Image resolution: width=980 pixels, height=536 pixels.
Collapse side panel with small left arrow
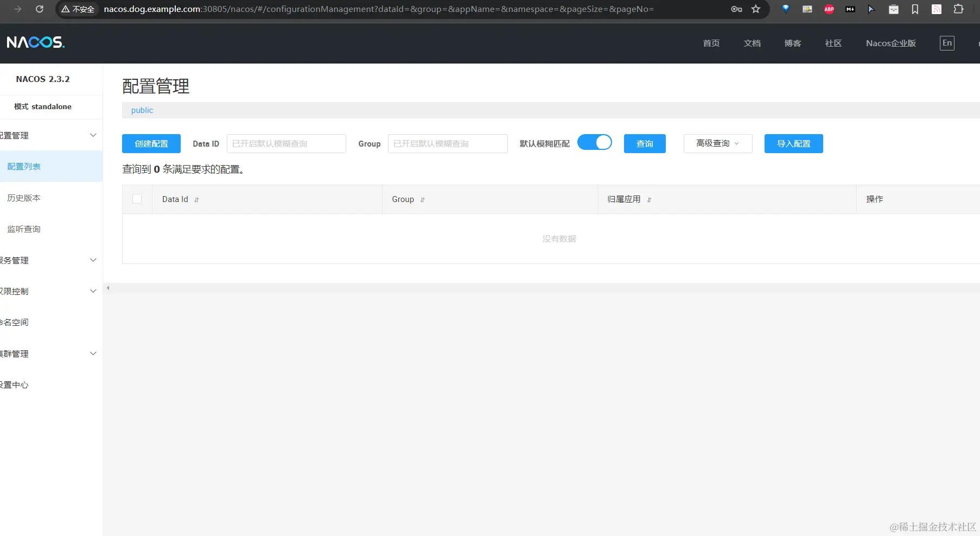click(x=108, y=288)
